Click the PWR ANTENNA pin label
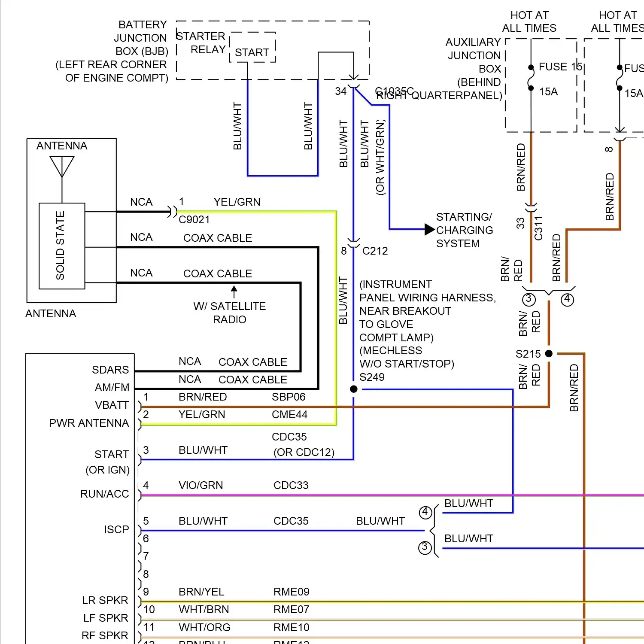644x644 pixels. pos(89,423)
